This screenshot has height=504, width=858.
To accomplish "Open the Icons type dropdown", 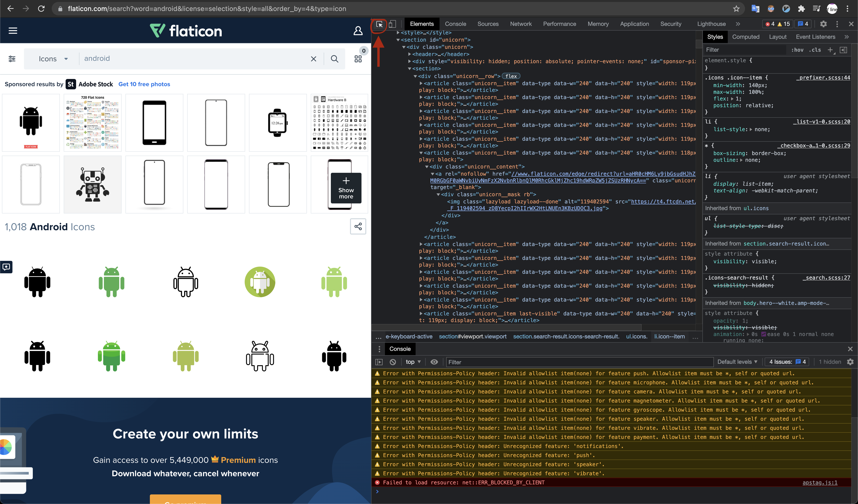I will coord(53,59).
